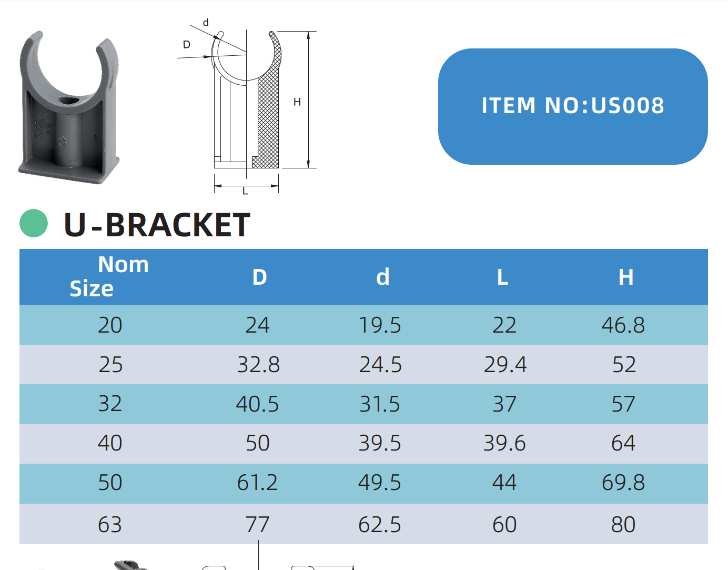Click the L dimension label under drawing
The width and height of the screenshot is (728, 570).
(x=245, y=191)
